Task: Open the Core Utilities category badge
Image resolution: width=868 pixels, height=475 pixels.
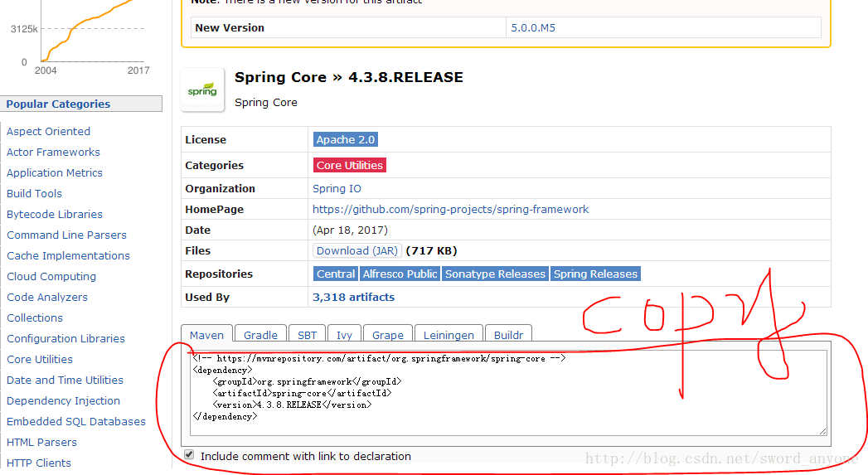Action: 349,165
